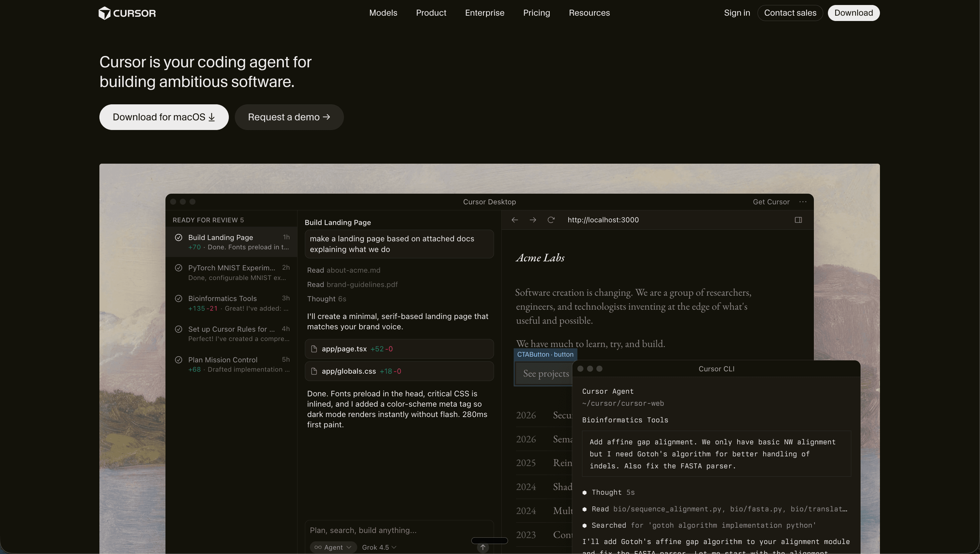This screenshot has height=554, width=980.
Task: Click the Sign in link
Action: coord(737,13)
